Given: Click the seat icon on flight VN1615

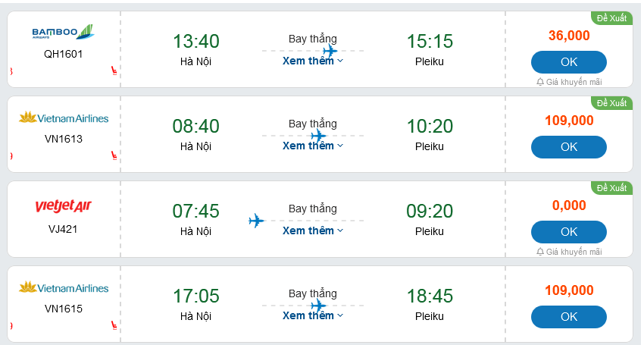Looking at the screenshot, I should [x=114, y=326].
